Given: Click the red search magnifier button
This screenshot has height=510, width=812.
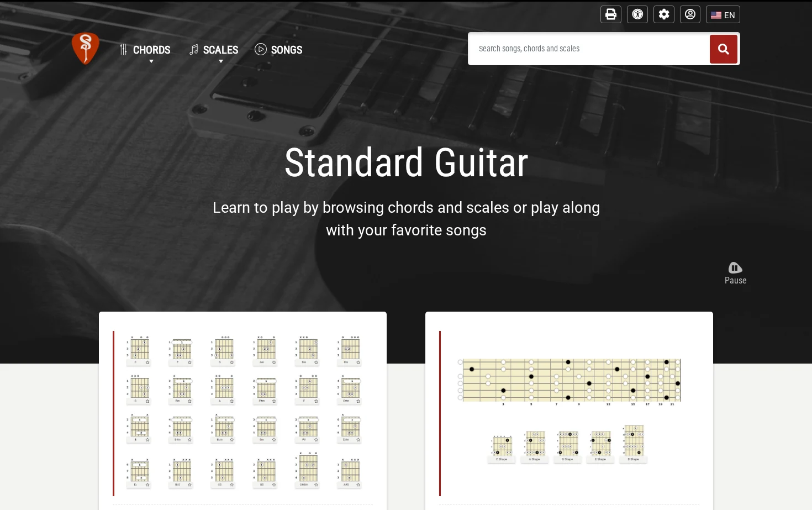Looking at the screenshot, I should tap(723, 49).
